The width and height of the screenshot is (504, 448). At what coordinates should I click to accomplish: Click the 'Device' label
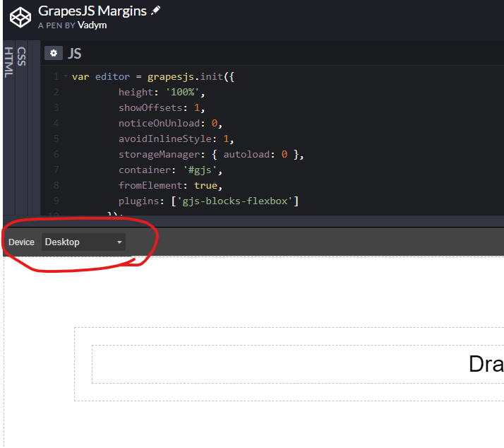[x=21, y=242]
